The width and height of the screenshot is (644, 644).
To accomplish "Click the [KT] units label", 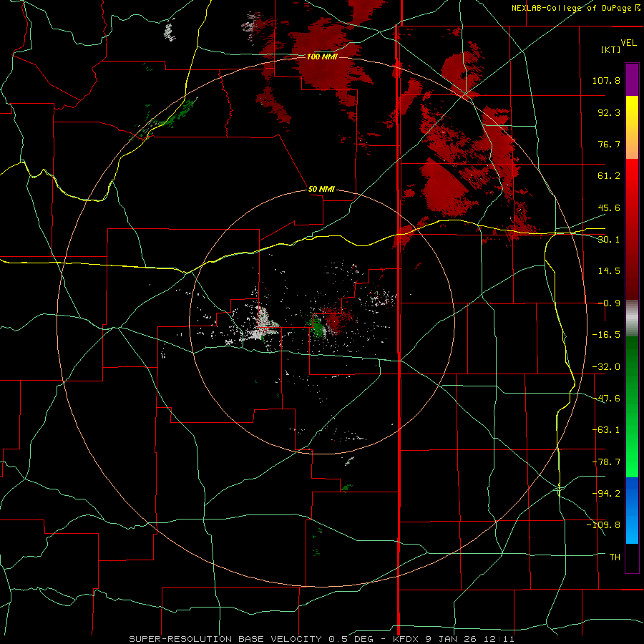I will point(611,49).
